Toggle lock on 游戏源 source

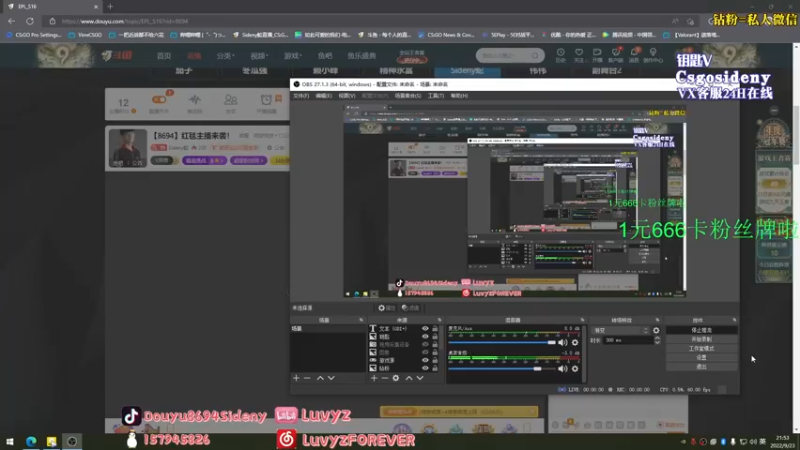tap(435, 360)
